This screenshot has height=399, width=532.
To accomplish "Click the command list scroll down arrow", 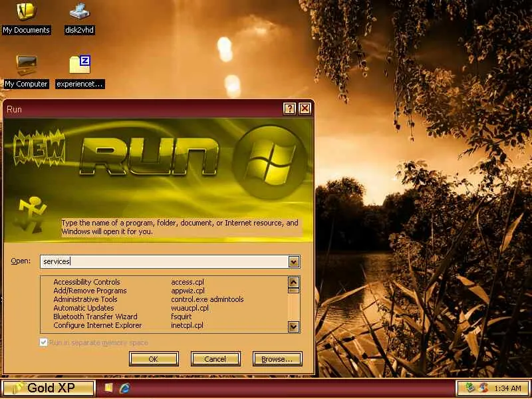I will click(x=293, y=327).
